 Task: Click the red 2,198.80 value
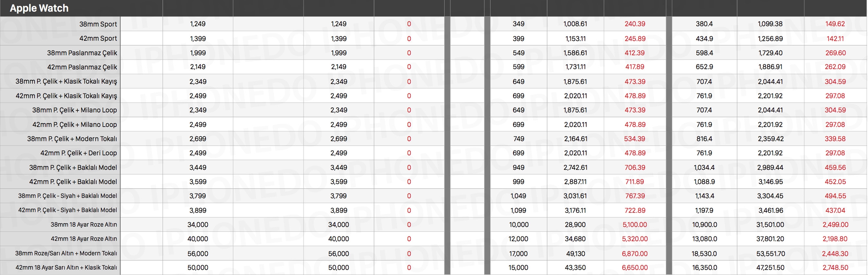(835, 239)
